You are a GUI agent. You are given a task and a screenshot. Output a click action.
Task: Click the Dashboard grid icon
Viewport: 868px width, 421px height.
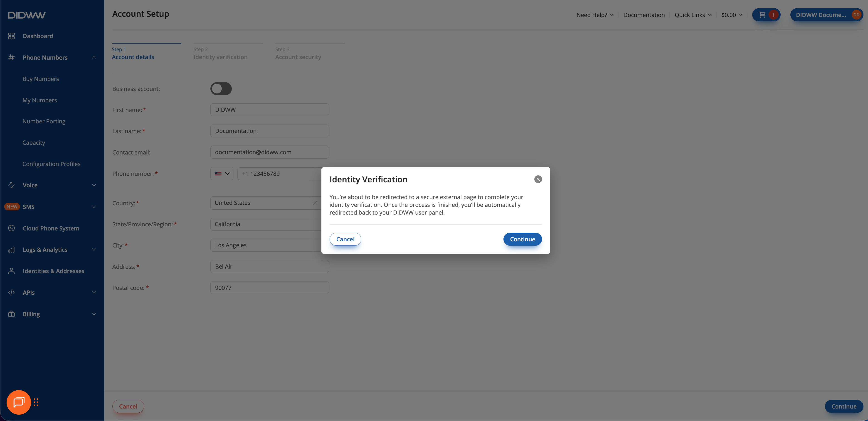(x=11, y=36)
